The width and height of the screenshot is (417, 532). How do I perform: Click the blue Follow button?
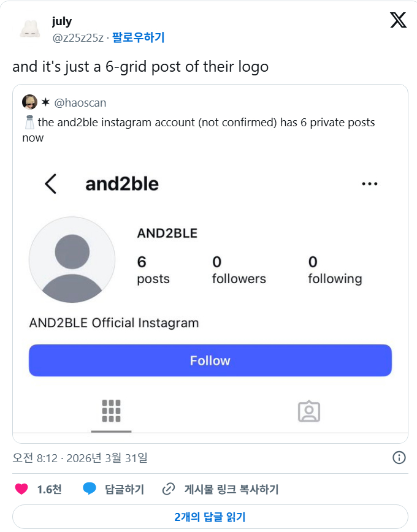[210, 360]
